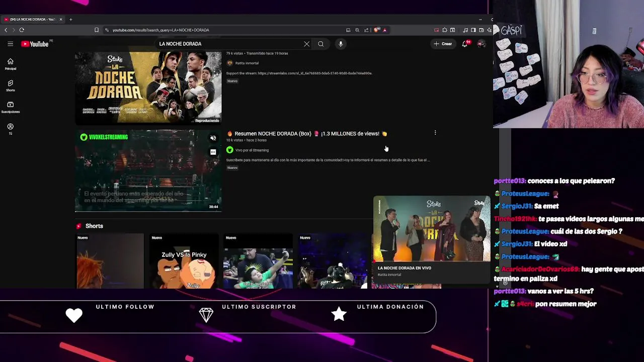
Task: Open Brave Rewards triangle icon
Action: coord(384,30)
